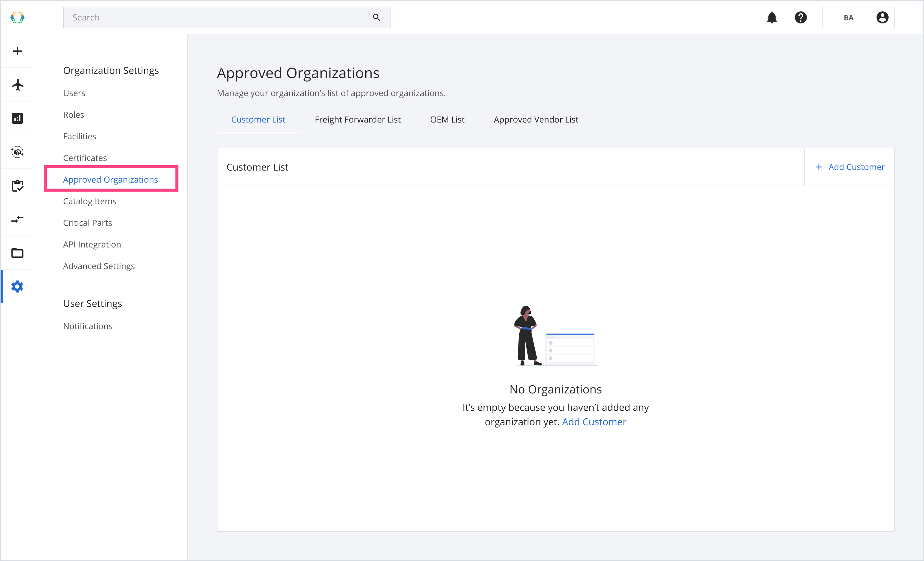Open the airplane aircraft section
This screenshot has width=924, height=561.
17,85
